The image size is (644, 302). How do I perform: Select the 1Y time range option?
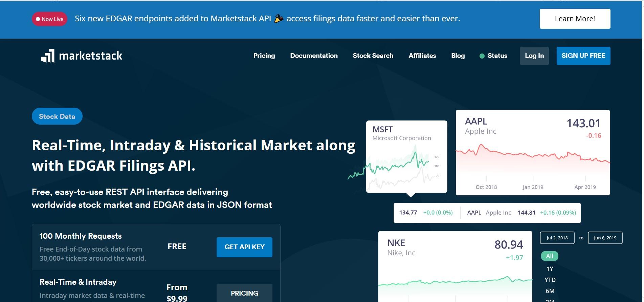pyautogui.click(x=550, y=269)
